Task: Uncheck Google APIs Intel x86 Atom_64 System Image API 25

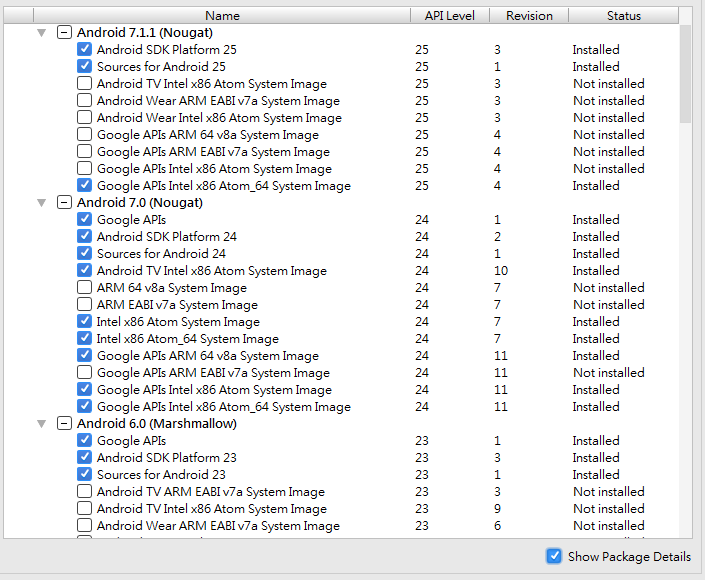Action: pos(85,185)
